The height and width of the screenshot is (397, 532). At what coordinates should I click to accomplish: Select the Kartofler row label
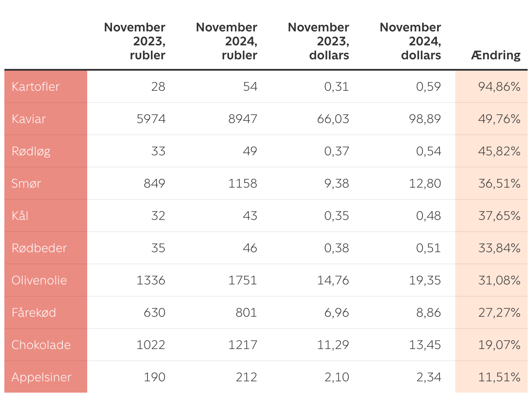tap(36, 86)
